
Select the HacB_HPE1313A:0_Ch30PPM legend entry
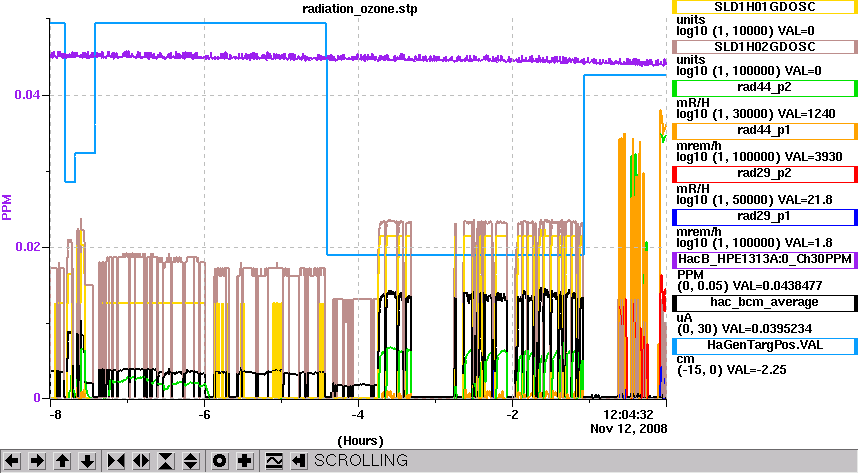point(764,259)
